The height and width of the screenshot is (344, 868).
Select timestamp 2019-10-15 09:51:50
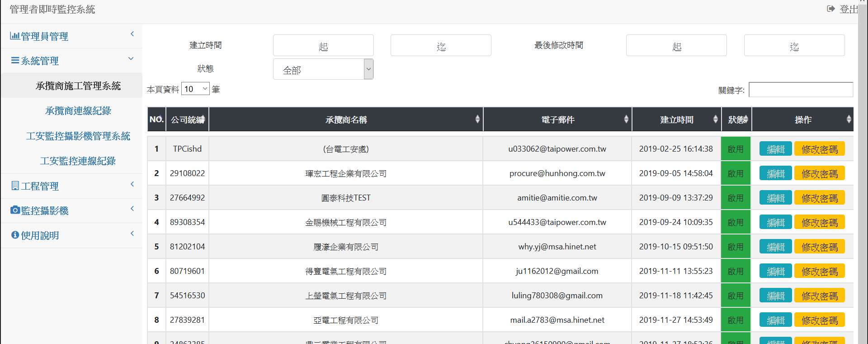click(676, 247)
